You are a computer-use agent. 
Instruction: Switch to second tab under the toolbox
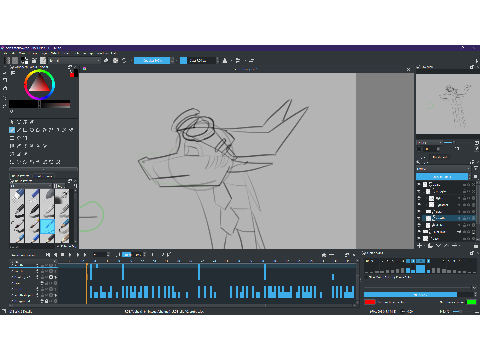(x=43, y=176)
